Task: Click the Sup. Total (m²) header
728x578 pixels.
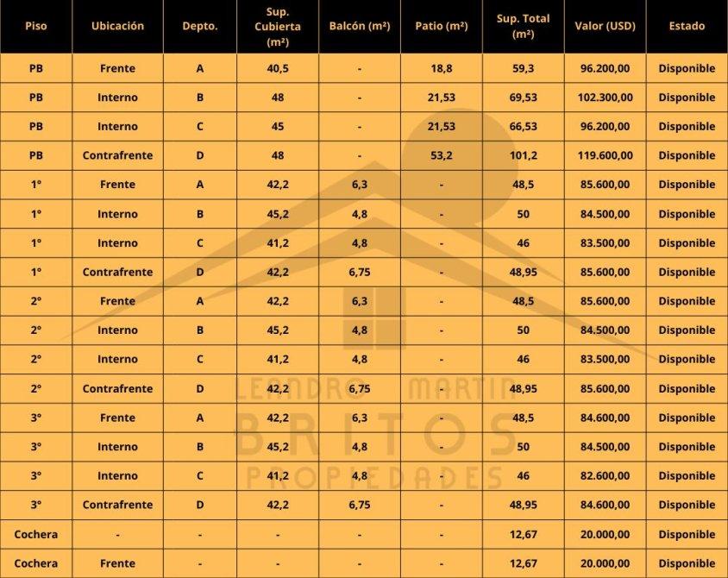Action: (x=524, y=26)
